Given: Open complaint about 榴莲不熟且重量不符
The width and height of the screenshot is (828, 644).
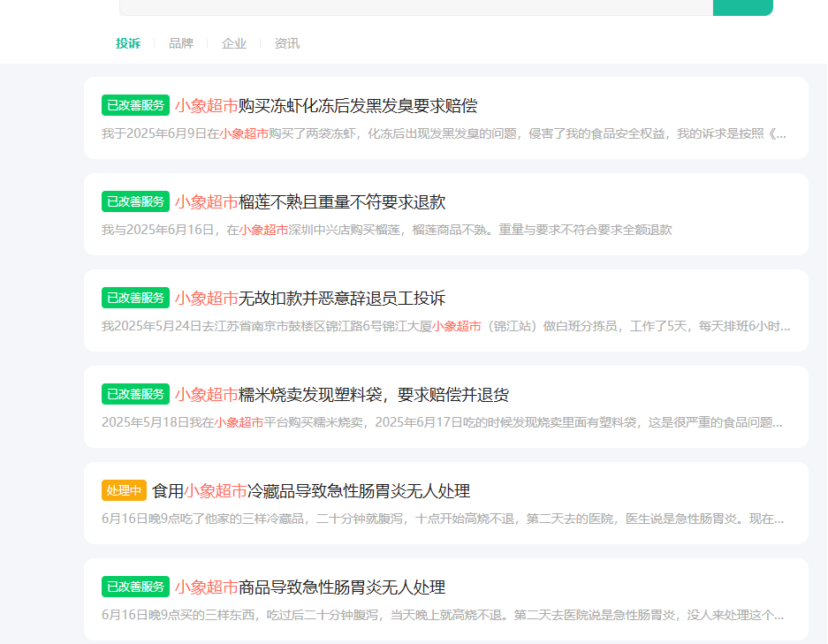Looking at the screenshot, I should tap(310, 201).
